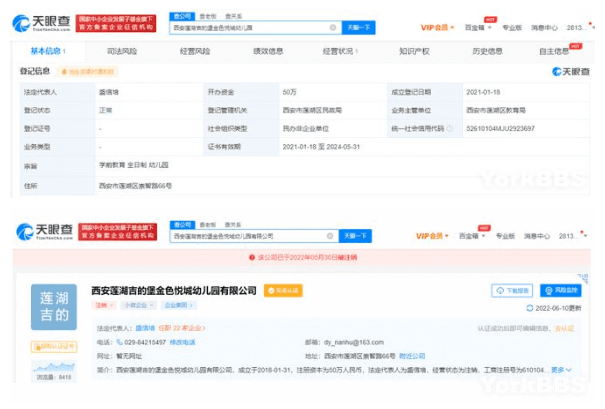Select 查关系 search mode in the bottom header
Screen dimensions: 605x409
tap(233, 225)
